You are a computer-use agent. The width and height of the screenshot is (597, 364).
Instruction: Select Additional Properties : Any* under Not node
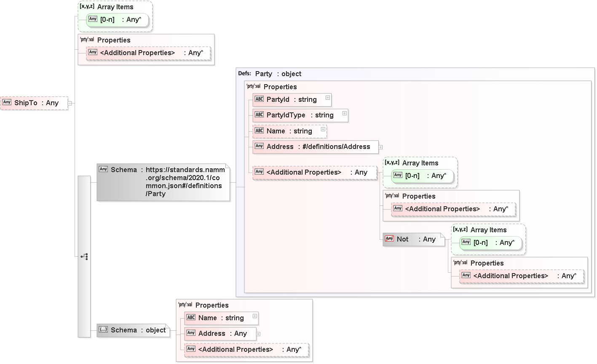pyautogui.click(x=522, y=276)
